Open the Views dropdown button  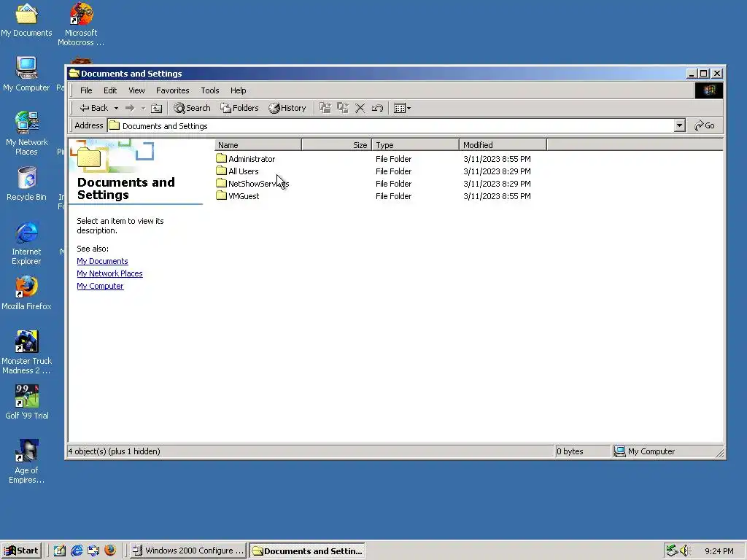click(x=402, y=108)
